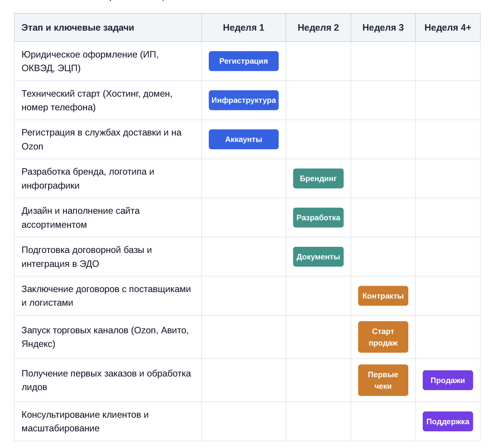Open the green Брендинг badge

point(318,179)
